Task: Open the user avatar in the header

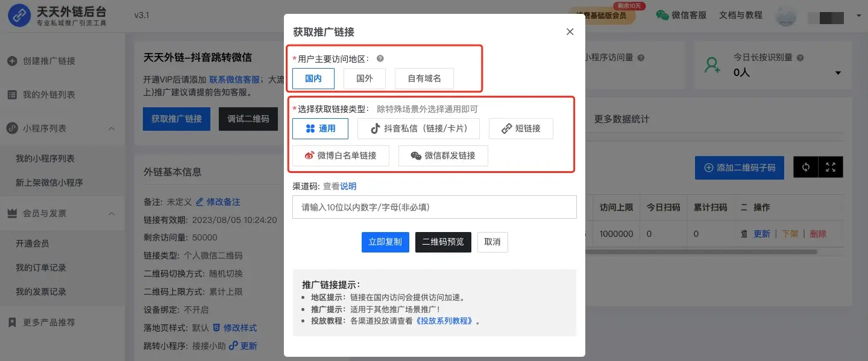Action: coord(786,16)
